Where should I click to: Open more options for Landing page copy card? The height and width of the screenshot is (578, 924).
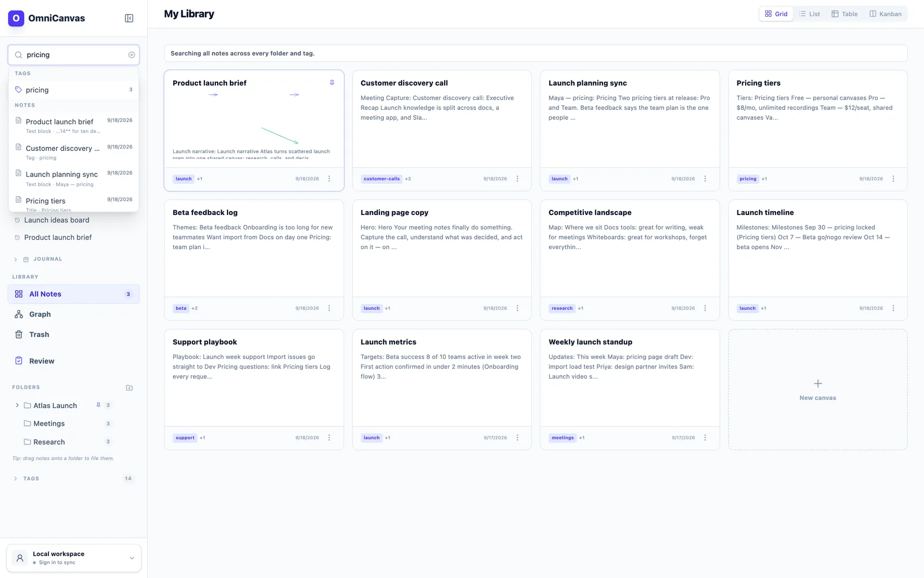tap(517, 308)
